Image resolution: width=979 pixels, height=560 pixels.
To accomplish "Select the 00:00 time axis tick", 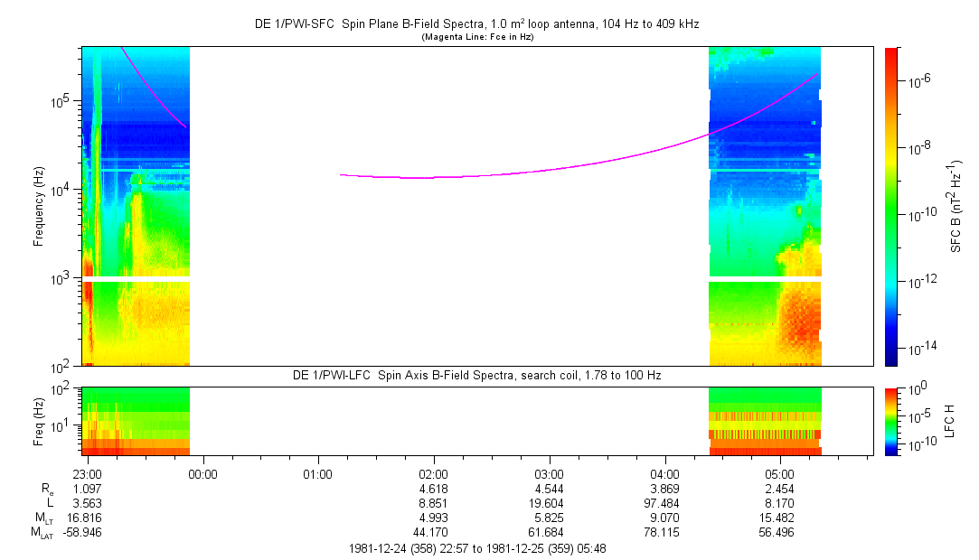I will tap(202, 473).
